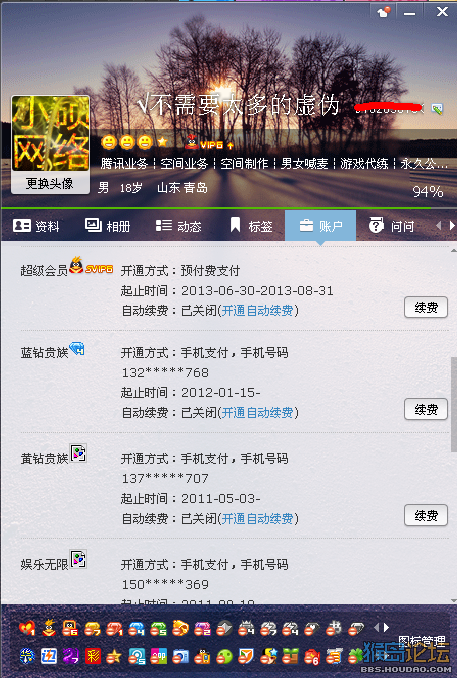Click 续费 button for 超级会员
Image resolution: width=457 pixels, height=678 pixels.
[426, 307]
